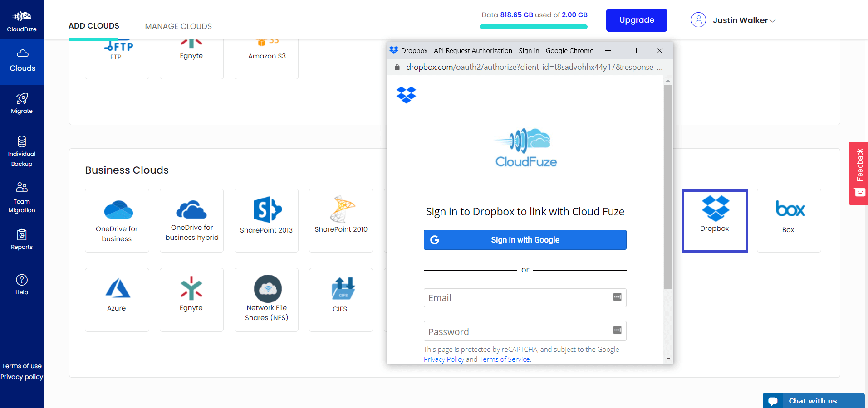The width and height of the screenshot is (868, 408).
Task: Maximize the Dropbox authorization popup window
Action: (x=634, y=51)
